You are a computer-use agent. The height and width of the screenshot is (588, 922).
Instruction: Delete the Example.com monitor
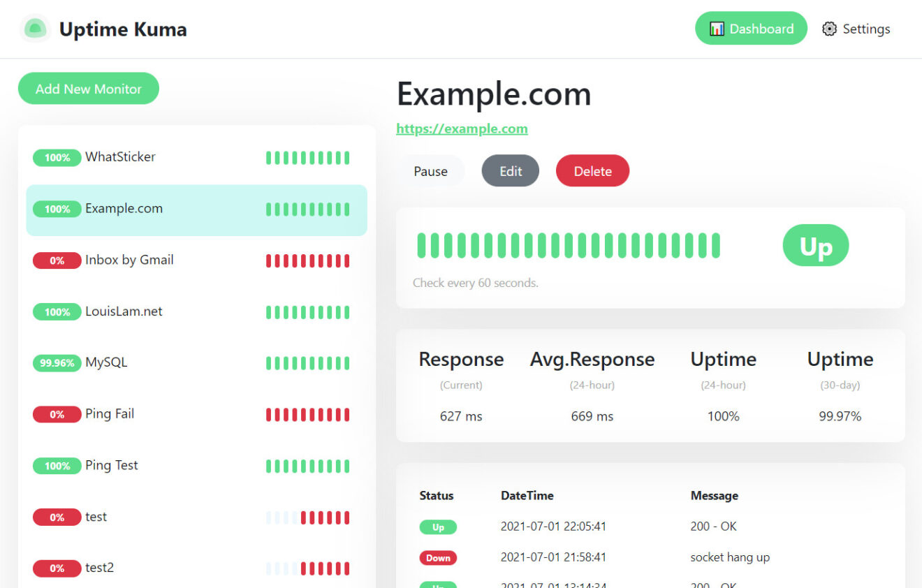coord(592,170)
